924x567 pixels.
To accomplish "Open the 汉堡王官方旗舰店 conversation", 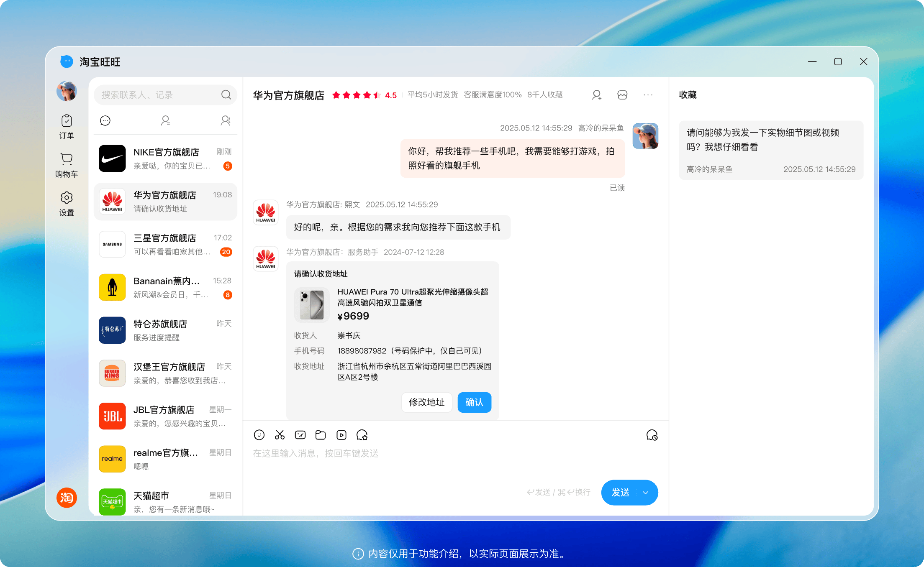I will point(165,373).
